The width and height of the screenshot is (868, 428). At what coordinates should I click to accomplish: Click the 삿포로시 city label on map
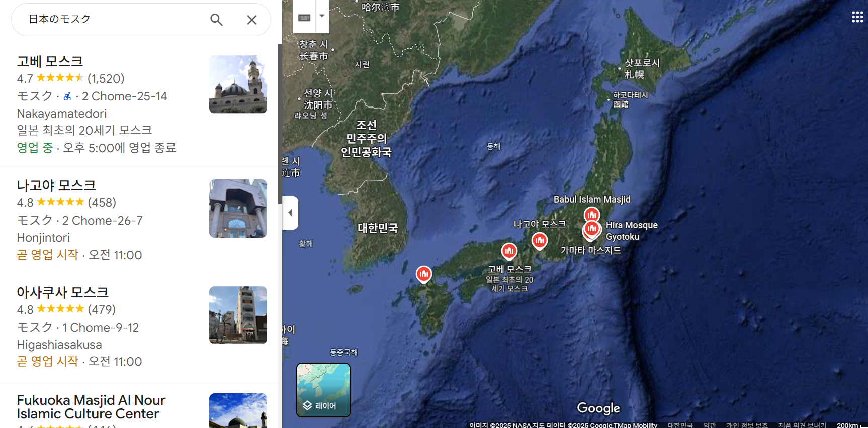[x=642, y=69]
